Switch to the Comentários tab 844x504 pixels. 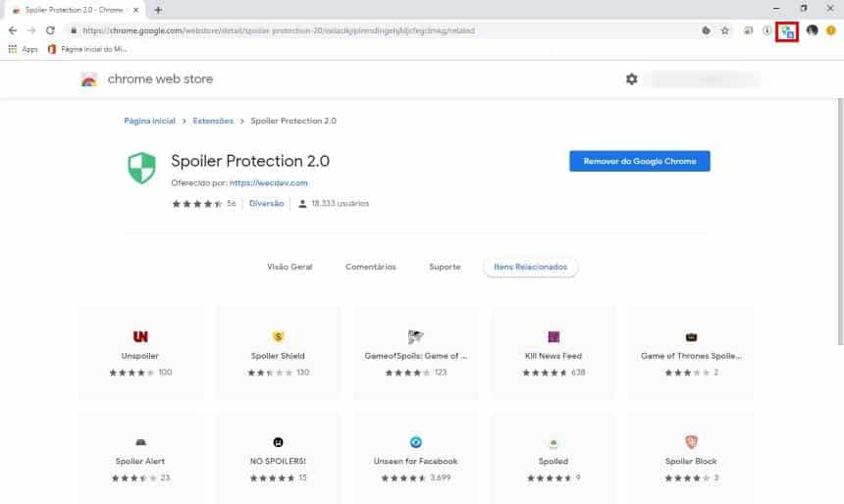(370, 267)
